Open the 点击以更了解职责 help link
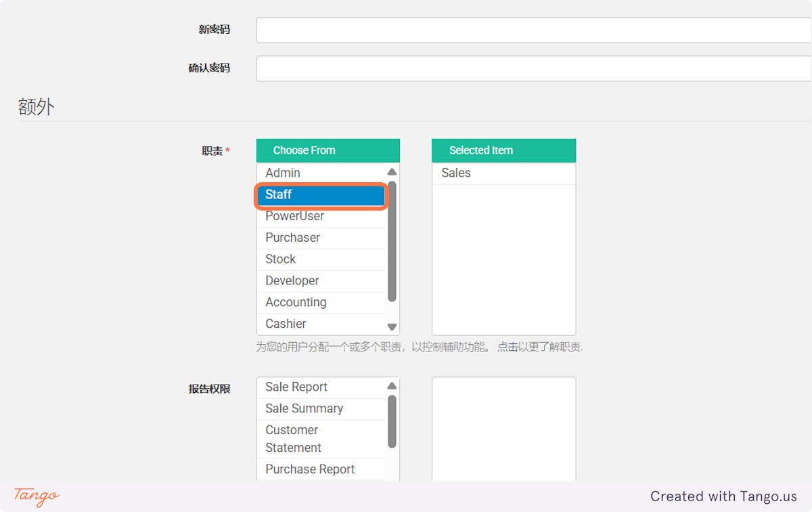812x512 pixels. tap(540, 347)
